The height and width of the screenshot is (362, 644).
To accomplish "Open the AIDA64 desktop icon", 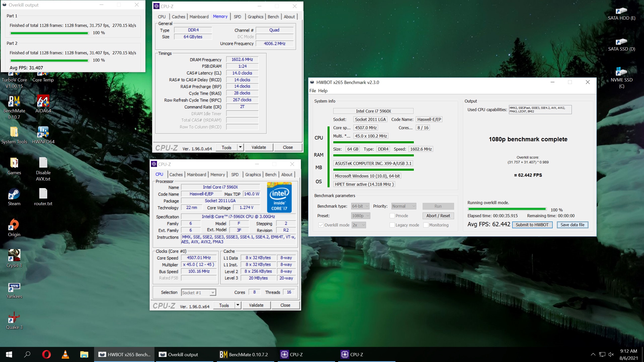I will [x=43, y=104].
